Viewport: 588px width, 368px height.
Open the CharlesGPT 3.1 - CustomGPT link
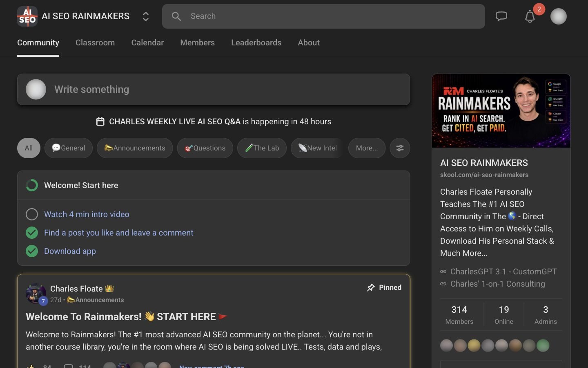[x=503, y=272]
